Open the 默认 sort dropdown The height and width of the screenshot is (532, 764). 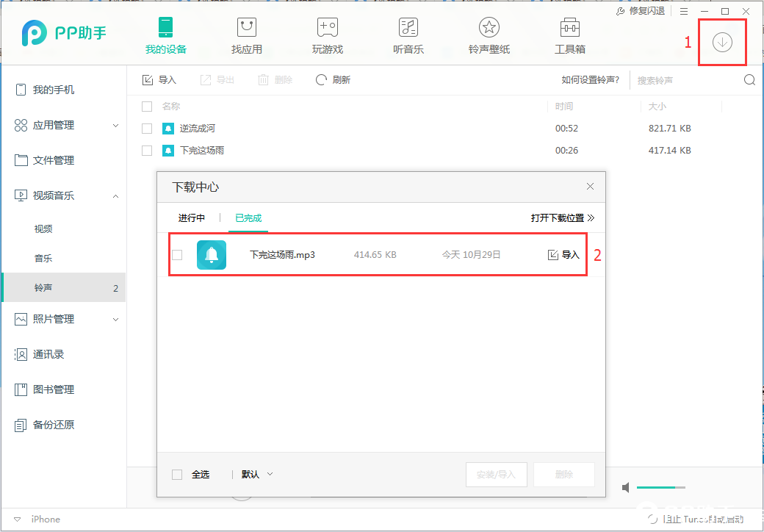pyautogui.click(x=257, y=475)
